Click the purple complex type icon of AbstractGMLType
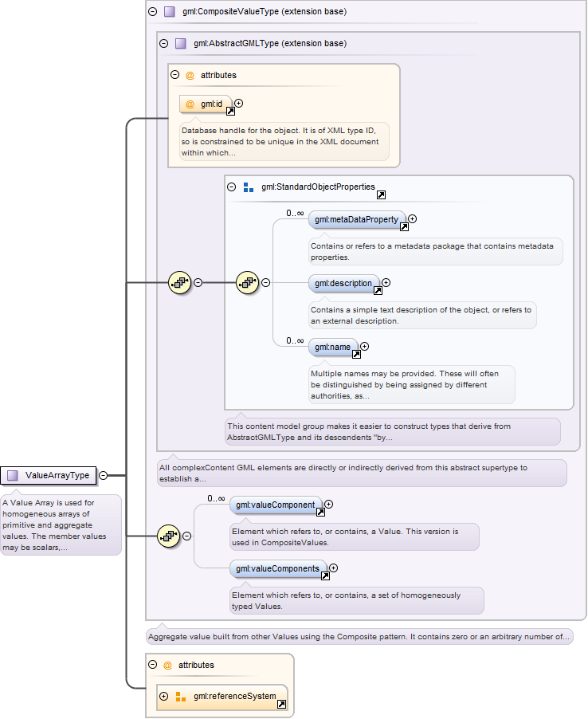 (x=181, y=44)
